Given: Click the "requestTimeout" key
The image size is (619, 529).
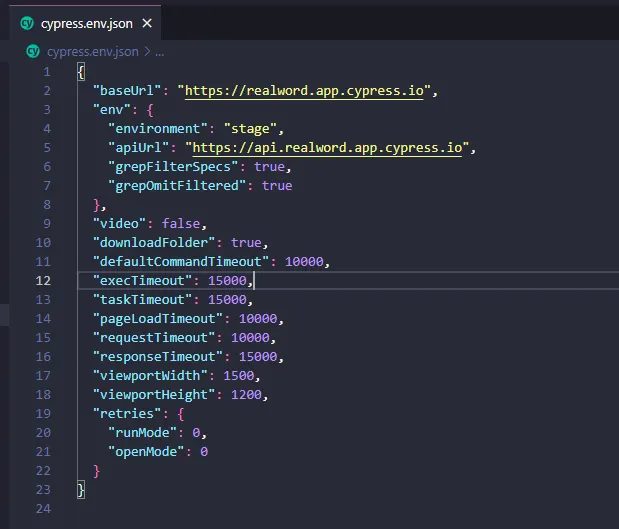Looking at the screenshot, I should coord(154,338).
